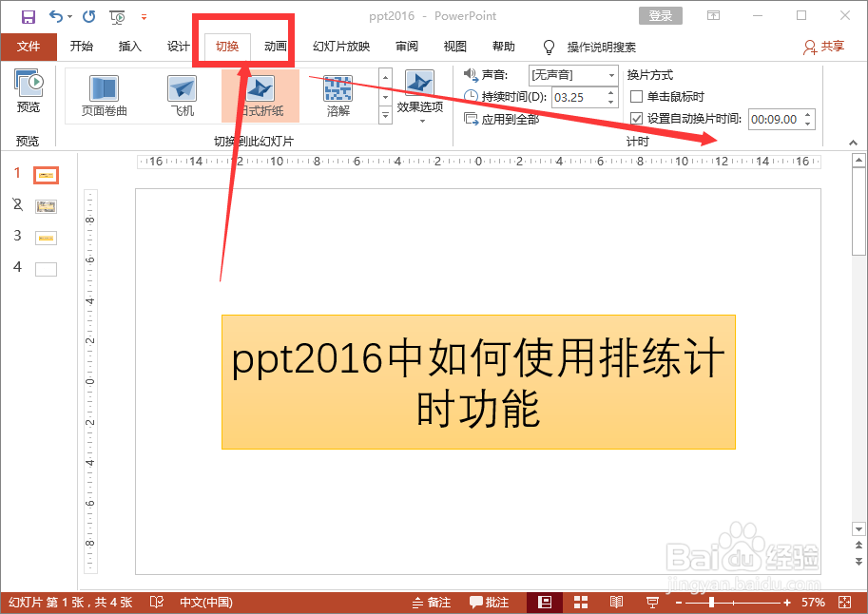Click the 操作说明搜索 search box
This screenshot has height=614, width=868.
point(601,48)
